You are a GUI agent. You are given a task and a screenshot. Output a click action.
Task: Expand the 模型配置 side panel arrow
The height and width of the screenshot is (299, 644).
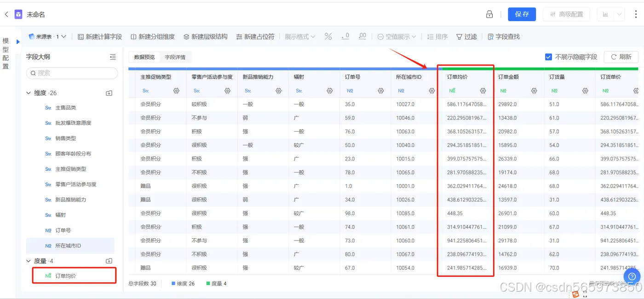pyautogui.click(x=18, y=42)
